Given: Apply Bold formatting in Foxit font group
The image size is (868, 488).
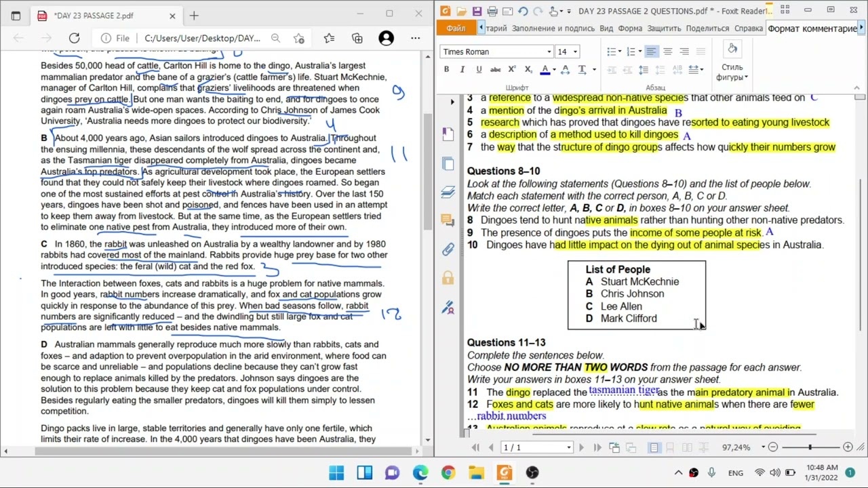Looking at the screenshot, I should click(446, 69).
